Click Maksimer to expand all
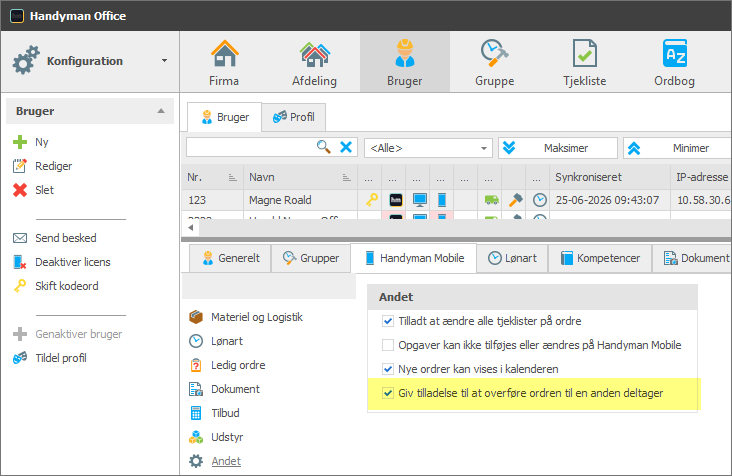The width and height of the screenshot is (732, 476). tap(558, 148)
